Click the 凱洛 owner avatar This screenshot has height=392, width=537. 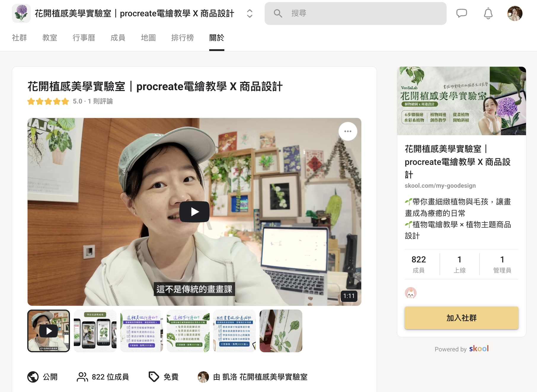tap(203, 377)
